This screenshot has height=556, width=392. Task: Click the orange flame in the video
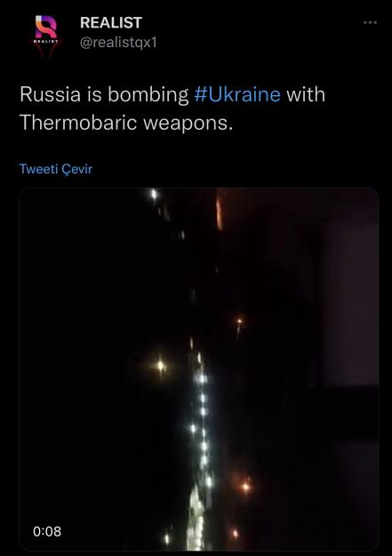coord(220,213)
